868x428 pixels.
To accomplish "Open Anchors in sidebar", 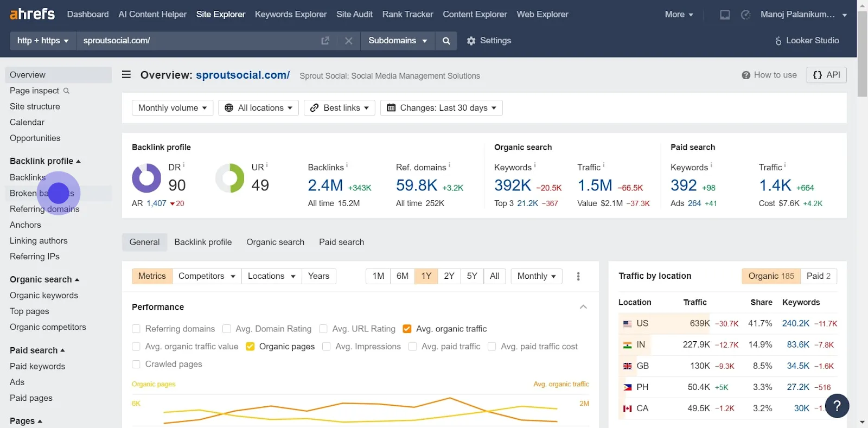I will tap(25, 225).
